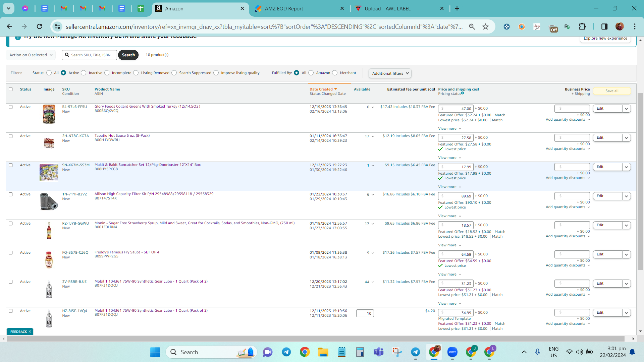Switch to the Upload - AWL LABEL tab
Image resolution: width=644 pixels, height=362 pixels.
(399, 9)
